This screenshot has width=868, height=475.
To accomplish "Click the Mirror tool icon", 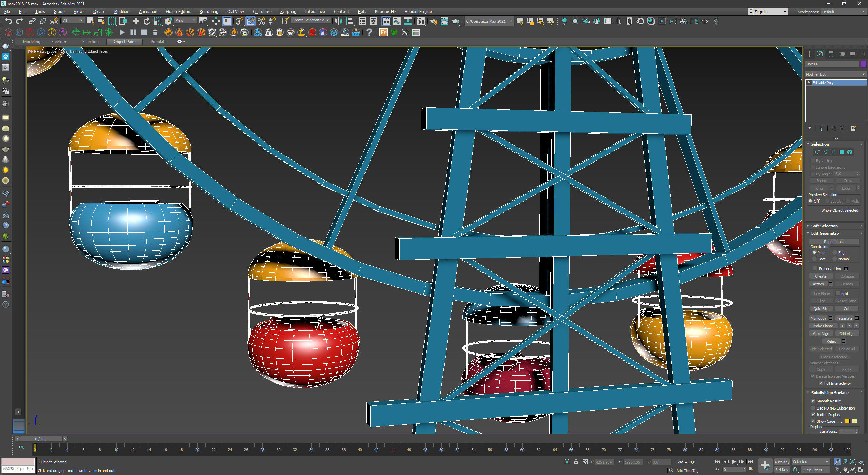I will [x=338, y=21].
